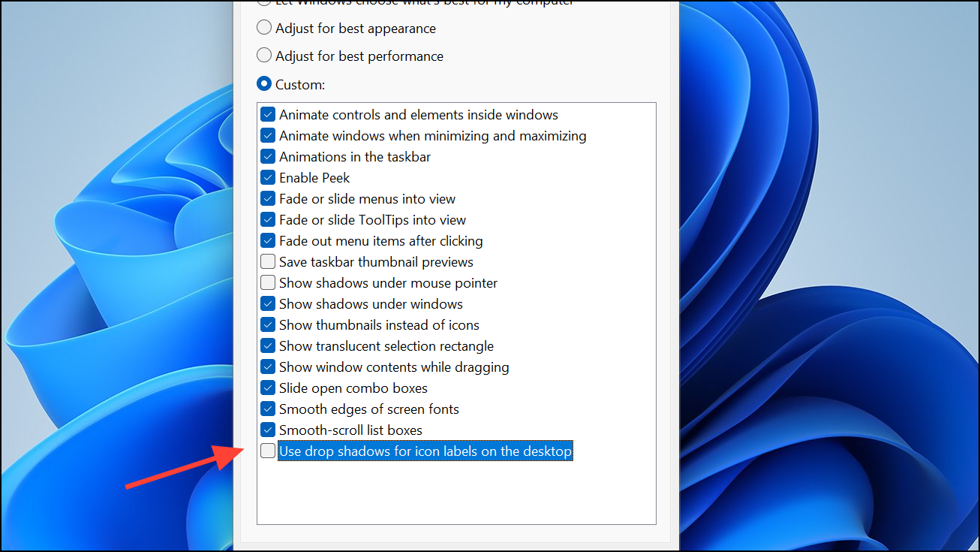
Task: Uncheck Smooth-scroll list boxes
Action: click(268, 430)
